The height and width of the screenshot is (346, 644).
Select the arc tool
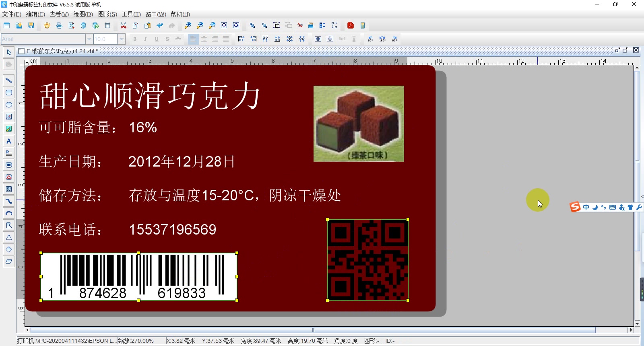[8, 213]
